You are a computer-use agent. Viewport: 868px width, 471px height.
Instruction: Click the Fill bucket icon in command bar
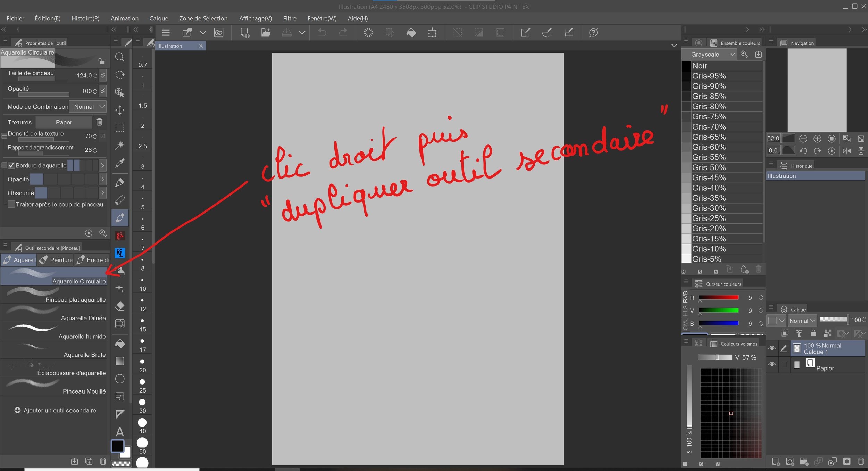[x=411, y=33]
